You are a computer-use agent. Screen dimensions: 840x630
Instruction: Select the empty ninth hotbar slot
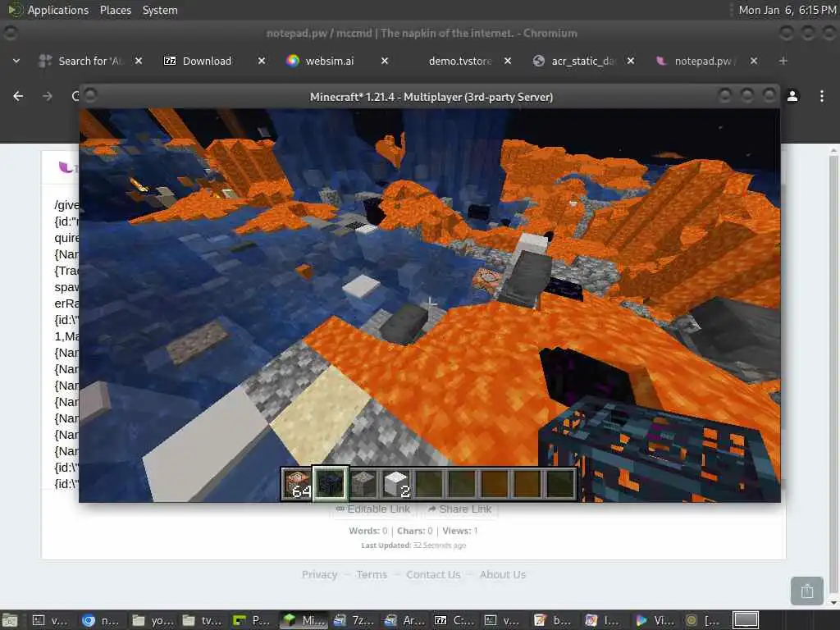click(560, 483)
